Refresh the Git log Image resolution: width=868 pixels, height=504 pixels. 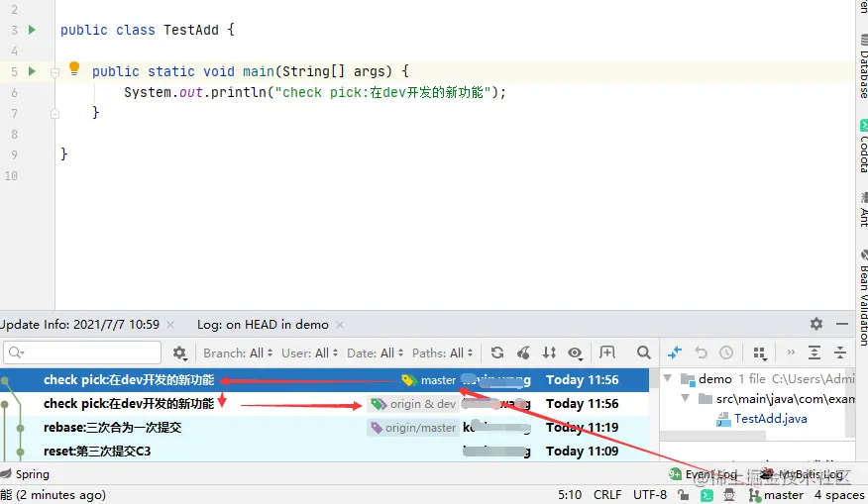coord(497,353)
